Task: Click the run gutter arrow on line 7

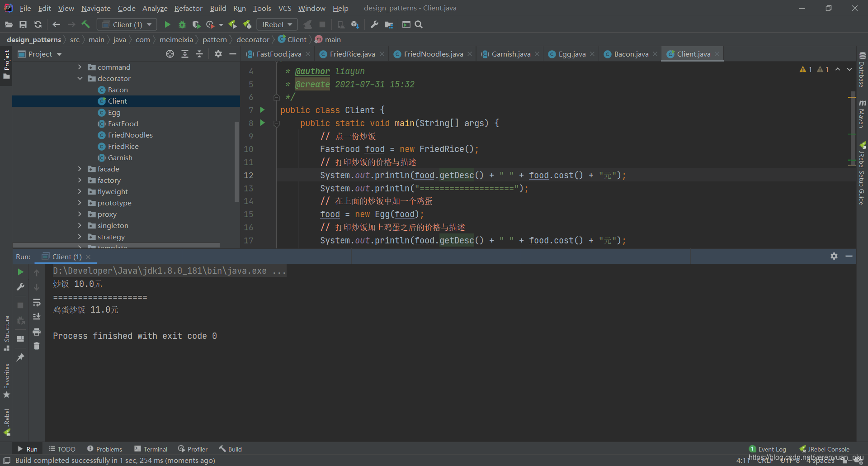Action: 262,109
